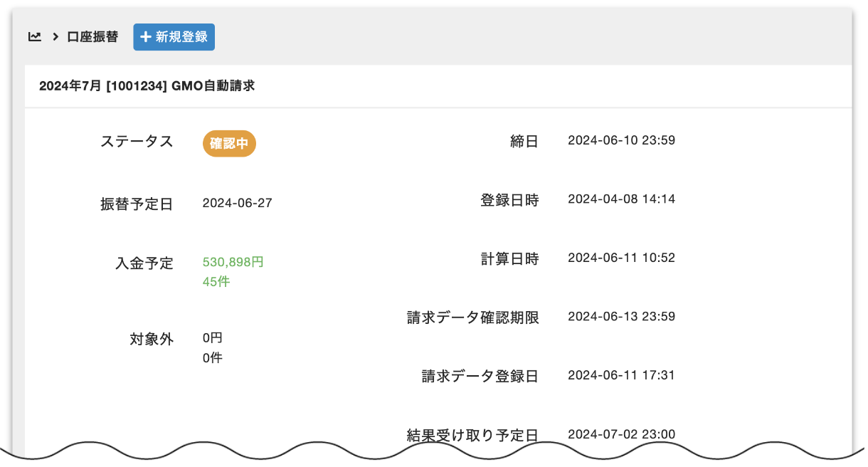
Task: Click the 登録日時 value 2024-04-08 14:14
Action: click(621, 199)
